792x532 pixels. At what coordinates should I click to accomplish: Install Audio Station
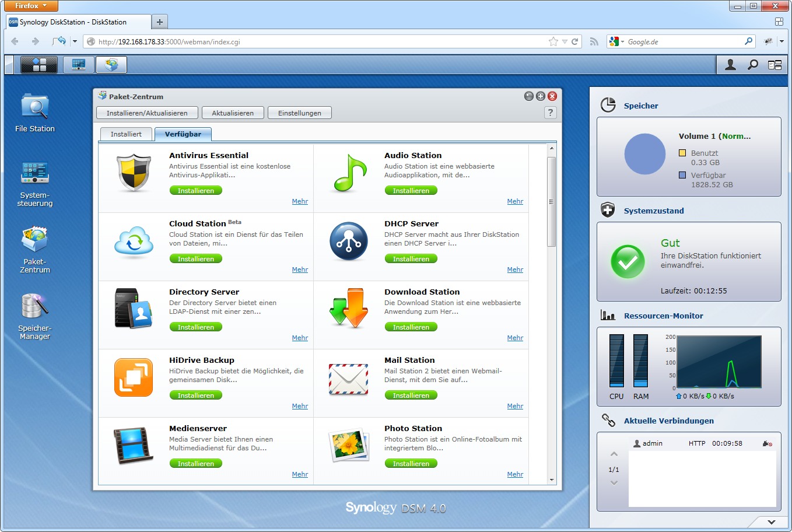coord(411,191)
